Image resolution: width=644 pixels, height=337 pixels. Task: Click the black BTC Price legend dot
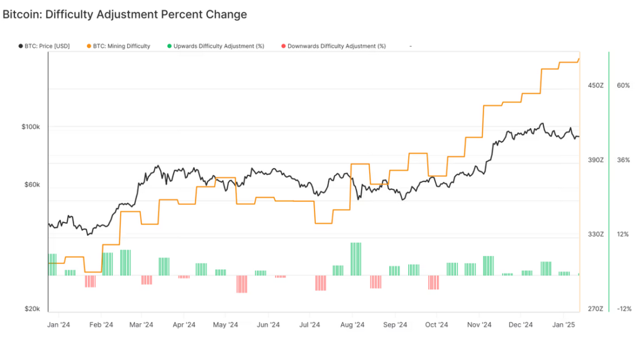click(x=20, y=46)
